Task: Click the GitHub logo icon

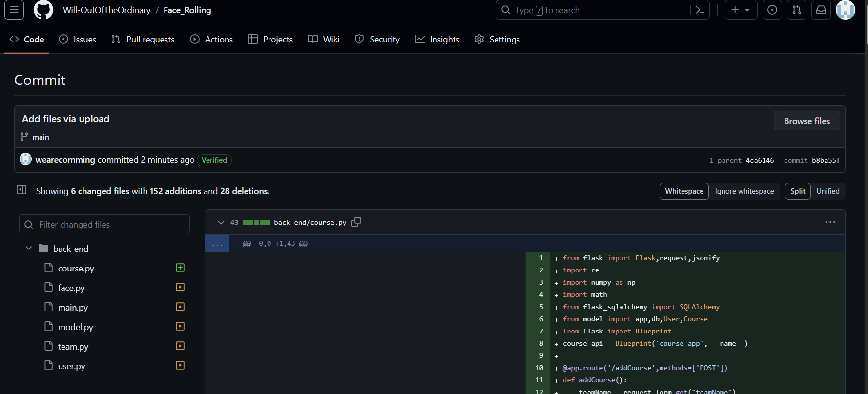Action: [43, 10]
